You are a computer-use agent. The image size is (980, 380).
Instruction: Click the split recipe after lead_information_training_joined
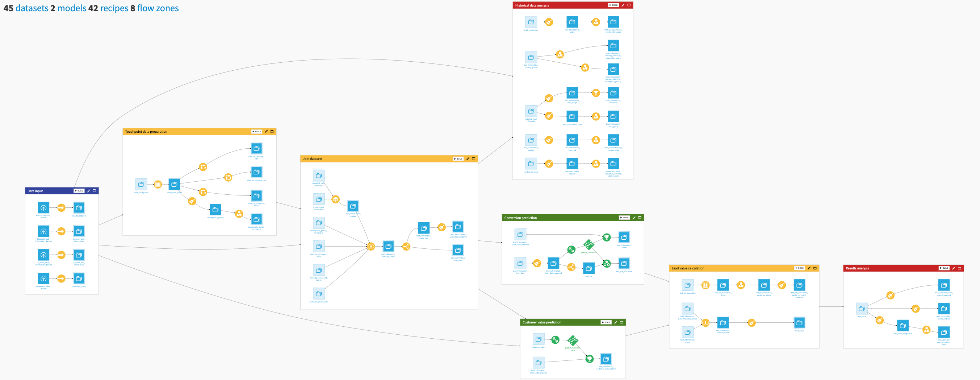tap(406, 247)
